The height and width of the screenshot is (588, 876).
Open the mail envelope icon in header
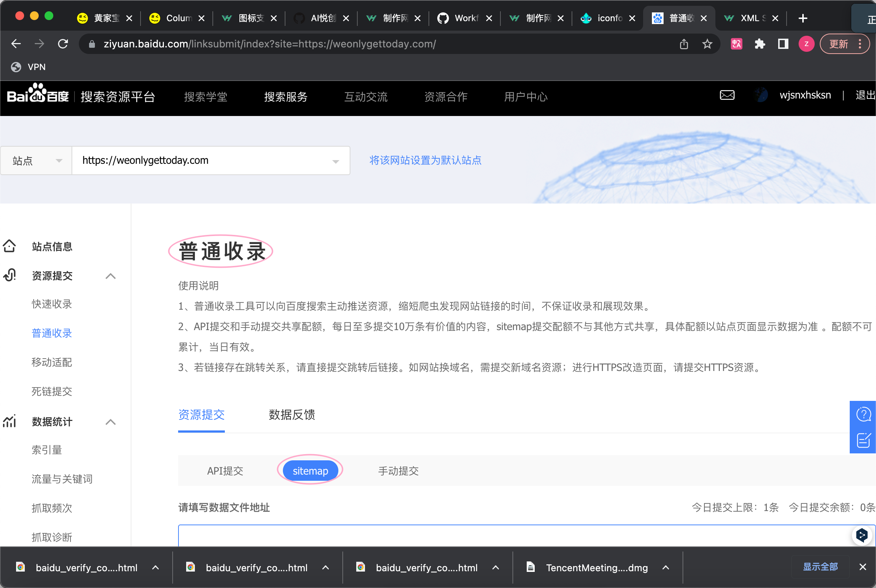click(727, 95)
